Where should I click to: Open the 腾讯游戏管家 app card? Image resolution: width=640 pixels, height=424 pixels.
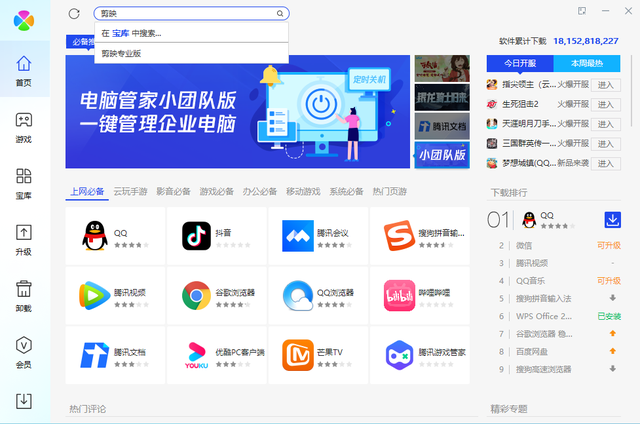pyautogui.click(x=420, y=355)
